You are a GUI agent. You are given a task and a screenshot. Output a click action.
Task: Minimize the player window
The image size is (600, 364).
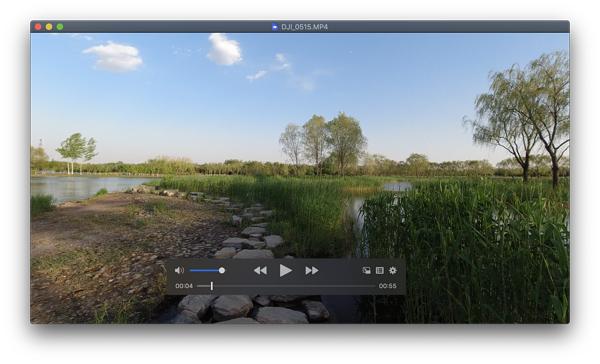pyautogui.click(x=49, y=27)
